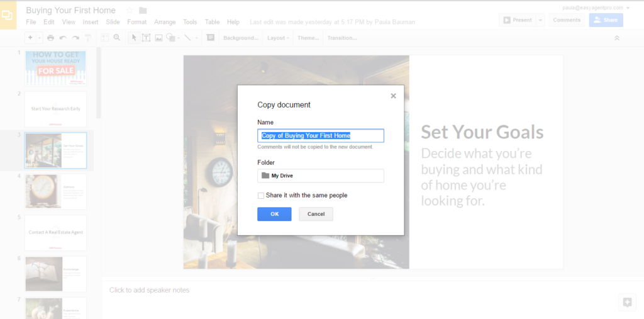Click the insert image icon
The image size is (644, 319).
(x=158, y=38)
